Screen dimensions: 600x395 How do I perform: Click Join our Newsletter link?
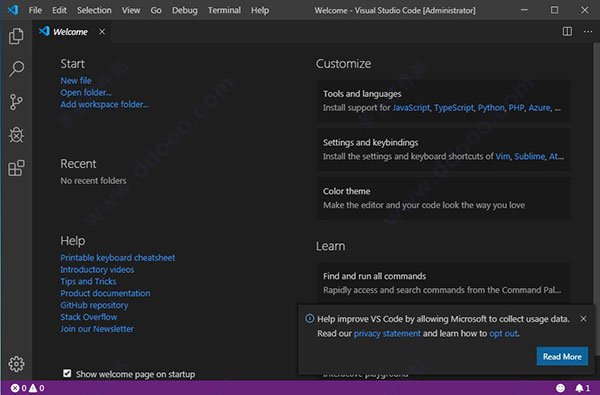tap(97, 329)
